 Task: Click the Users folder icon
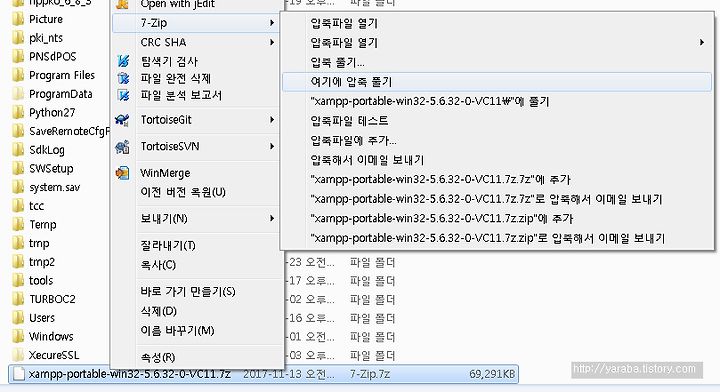[18, 318]
